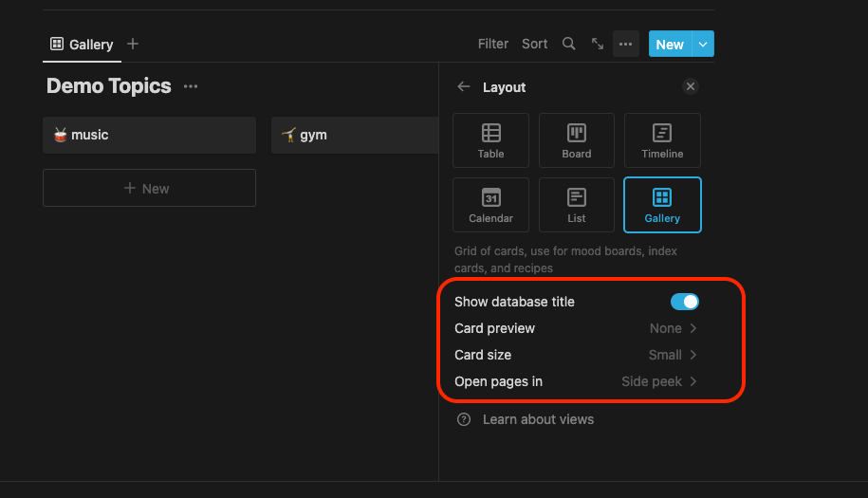Click the expand full-page arrows icon

597,44
